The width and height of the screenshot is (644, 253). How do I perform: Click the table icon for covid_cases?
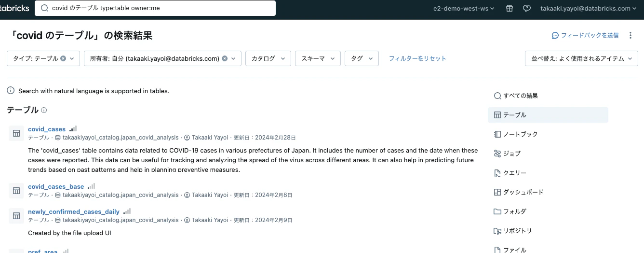pos(16,133)
